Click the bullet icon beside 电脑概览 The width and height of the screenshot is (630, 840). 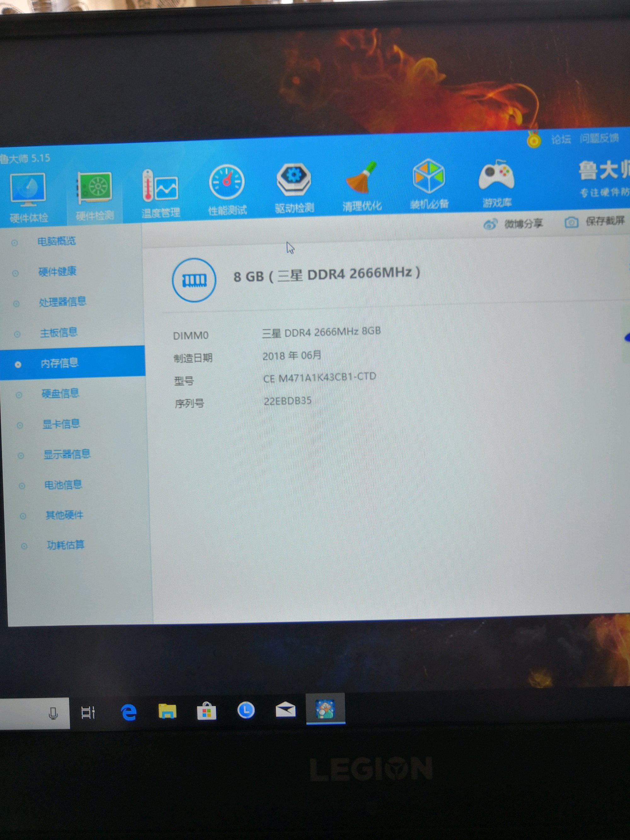[x=14, y=243]
